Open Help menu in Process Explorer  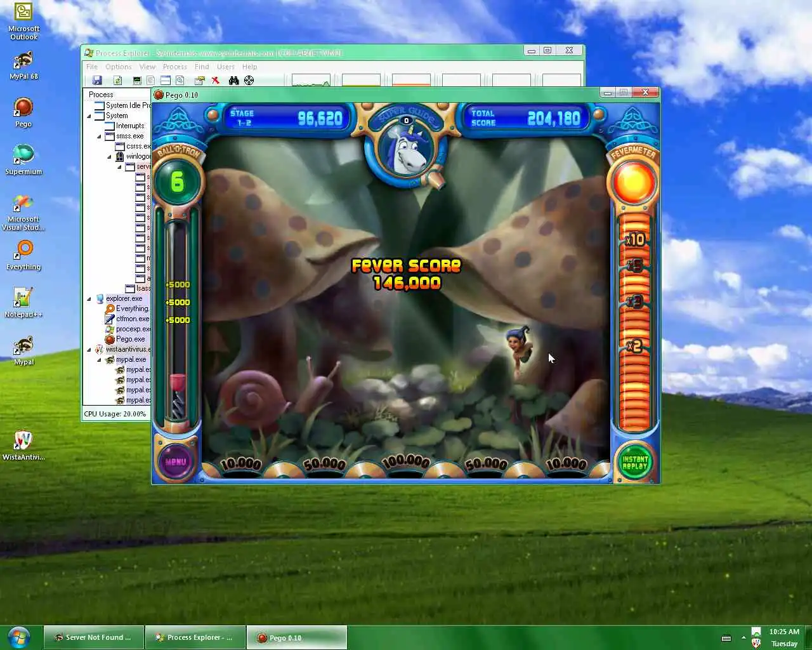coord(250,67)
